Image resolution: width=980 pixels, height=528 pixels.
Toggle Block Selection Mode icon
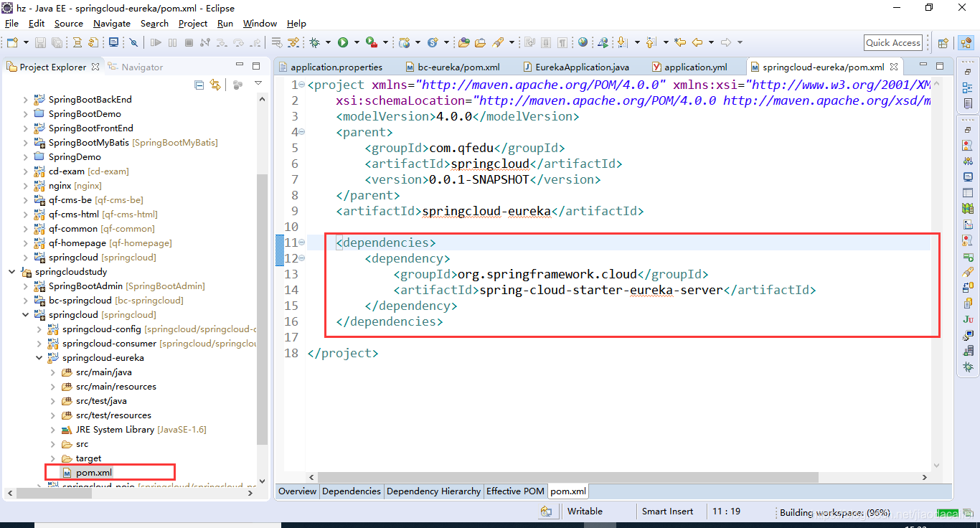tap(546, 42)
